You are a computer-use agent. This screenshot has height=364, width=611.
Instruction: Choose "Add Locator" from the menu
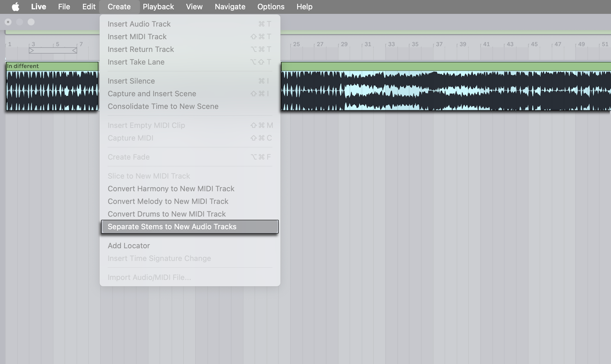click(128, 245)
